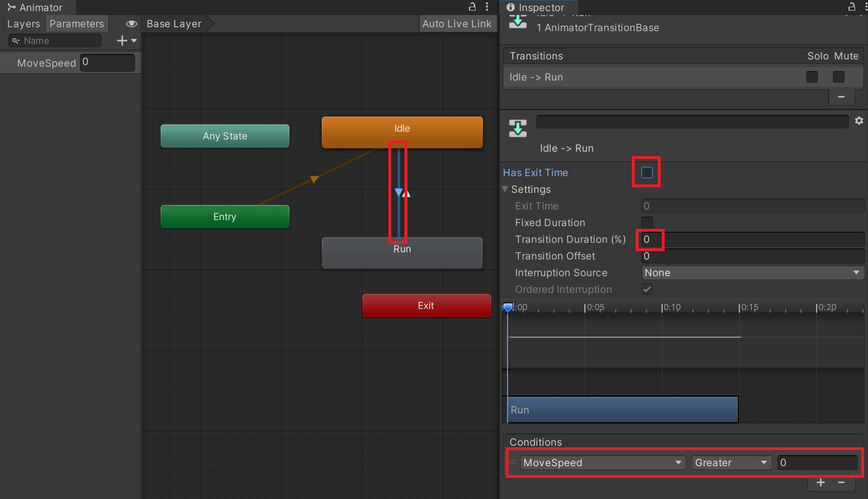Click the Has Exit Time label
This screenshot has width=868, height=499.
535,173
